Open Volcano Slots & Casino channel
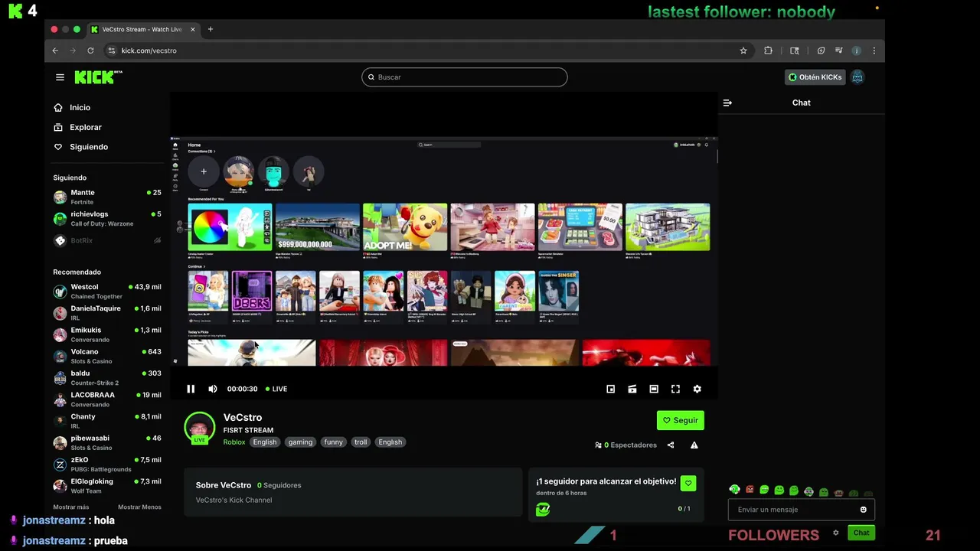This screenshot has height=551, width=980. [107, 356]
